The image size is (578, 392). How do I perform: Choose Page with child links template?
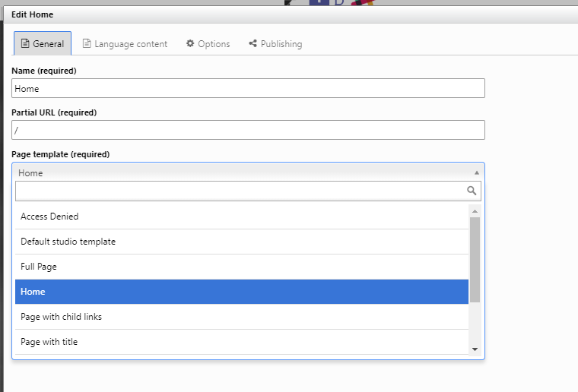click(x=242, y=317)
